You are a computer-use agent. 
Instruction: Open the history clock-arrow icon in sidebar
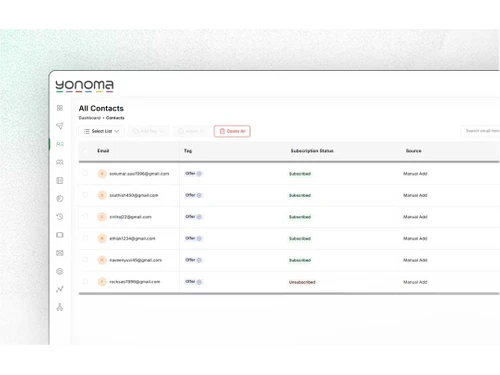tap(60, 217)
